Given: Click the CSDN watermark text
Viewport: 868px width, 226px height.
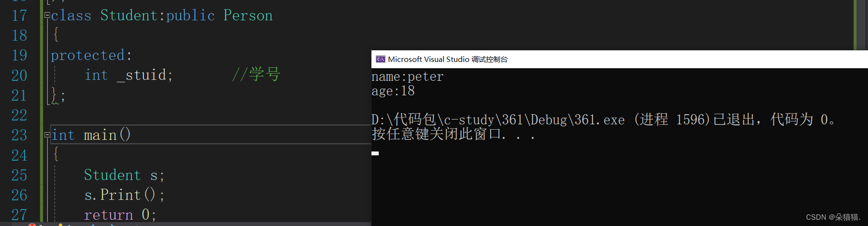Looking at the screenshot, I should coord(833,217).
